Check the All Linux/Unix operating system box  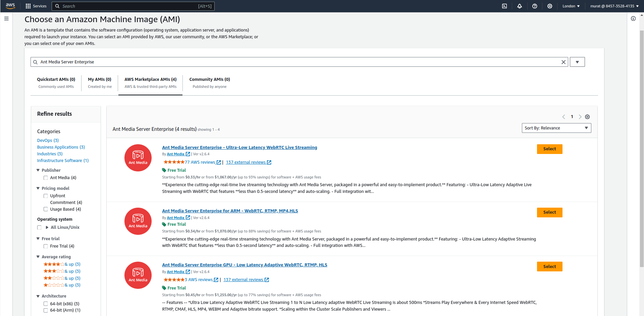point(39,227)
